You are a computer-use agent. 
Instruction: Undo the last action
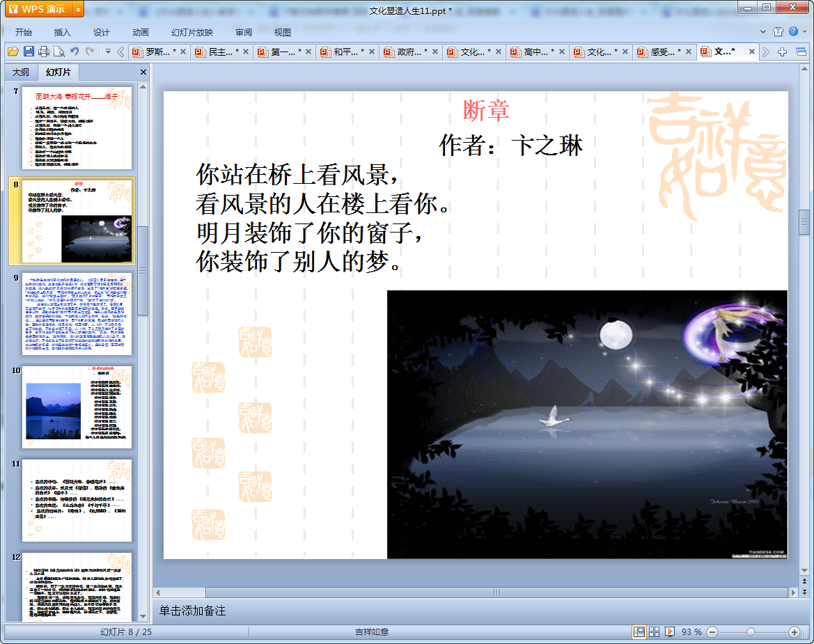(x=75, y=52)
